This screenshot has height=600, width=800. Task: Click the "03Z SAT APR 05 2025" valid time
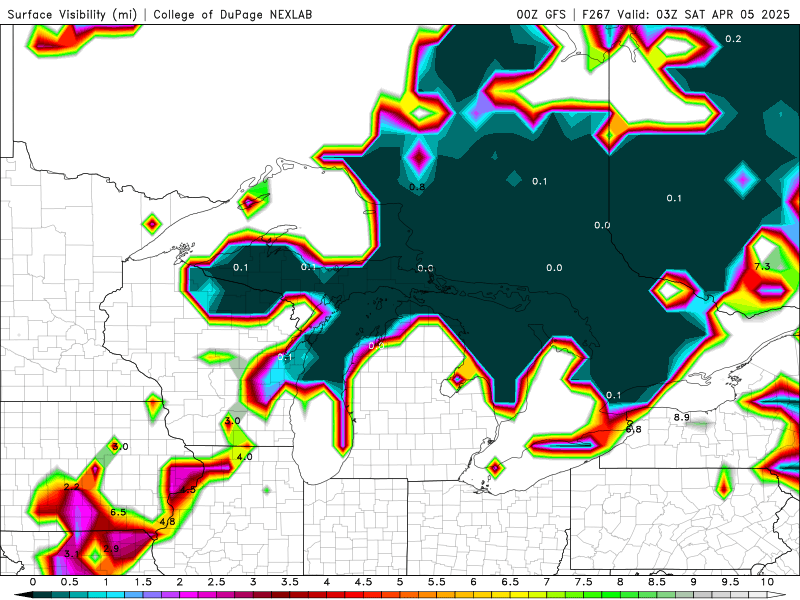click(x=723, y=14)
